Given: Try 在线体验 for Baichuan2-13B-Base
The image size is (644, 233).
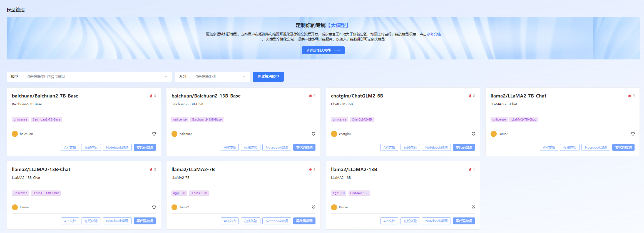Looking at the screenshot, I should (250, 147).
